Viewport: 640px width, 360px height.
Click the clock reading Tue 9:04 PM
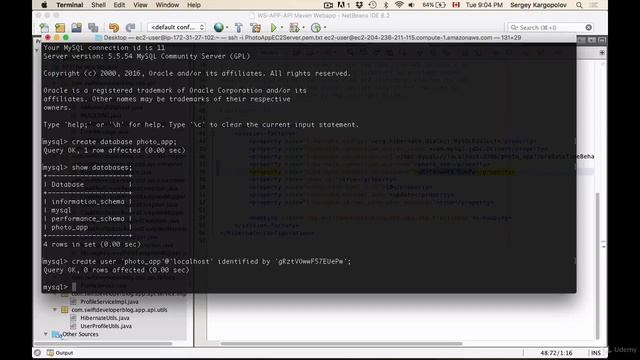coord(484,5)
